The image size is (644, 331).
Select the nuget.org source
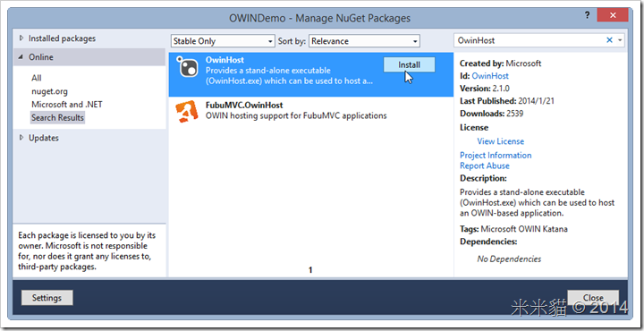50,91
